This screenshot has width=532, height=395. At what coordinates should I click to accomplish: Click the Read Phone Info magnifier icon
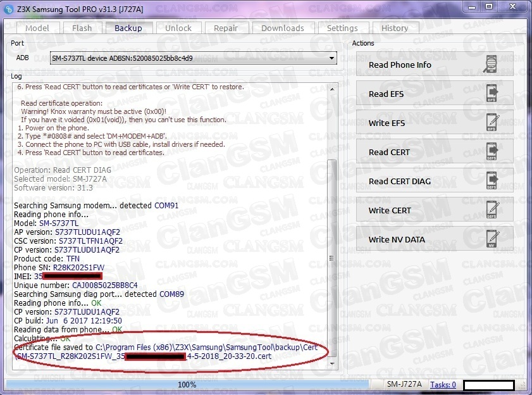(x=492, y=64)
